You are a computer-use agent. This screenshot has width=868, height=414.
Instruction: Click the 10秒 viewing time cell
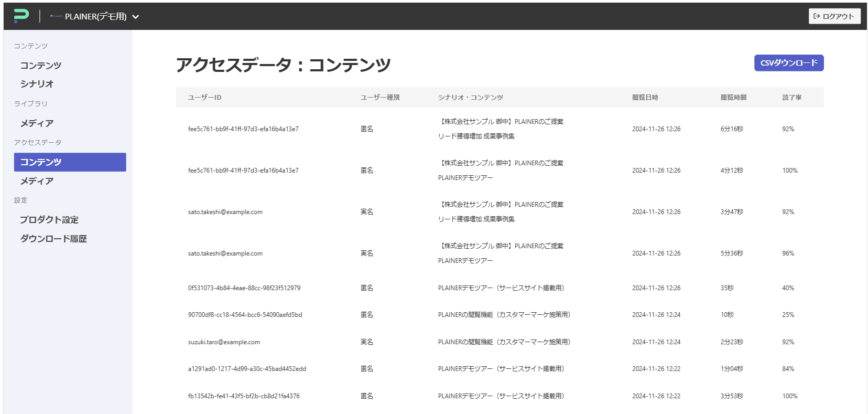(727, 315)
